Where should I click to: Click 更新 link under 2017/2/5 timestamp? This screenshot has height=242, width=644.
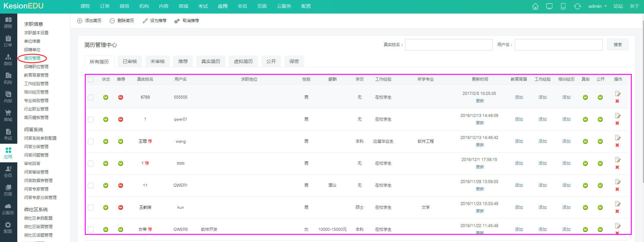pos(480,101)
